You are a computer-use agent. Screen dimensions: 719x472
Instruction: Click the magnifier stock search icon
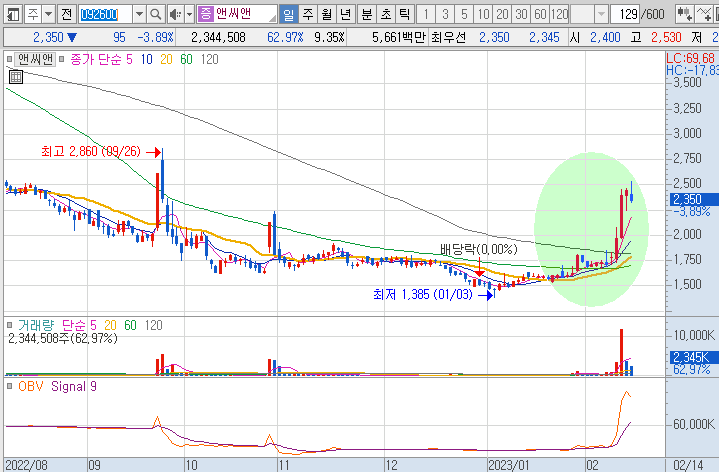click(156, 15)
